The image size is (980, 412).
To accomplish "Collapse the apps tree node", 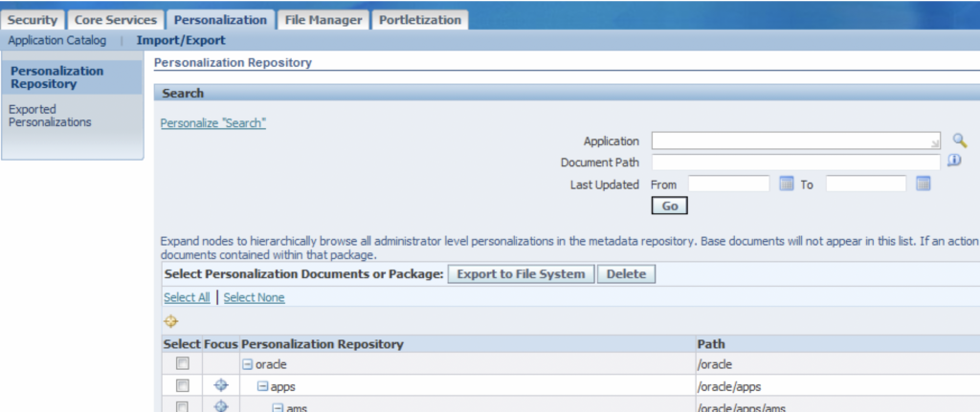I will coord(261,385).
